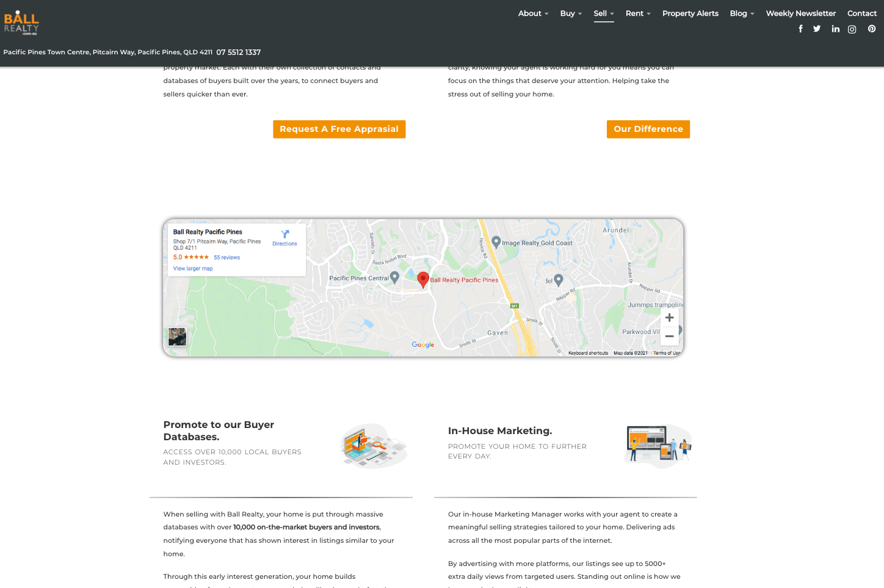
Task: Open the 55 reviews link
Action: pos(226,257)
